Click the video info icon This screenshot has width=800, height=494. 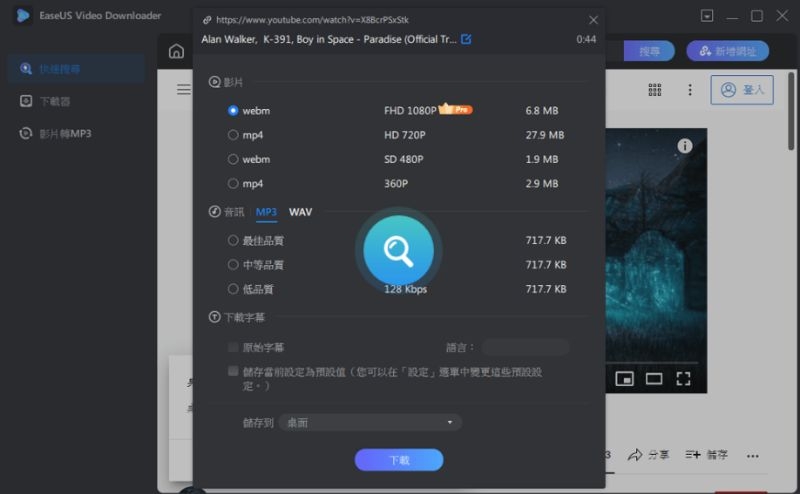click(x=685, y=146)
